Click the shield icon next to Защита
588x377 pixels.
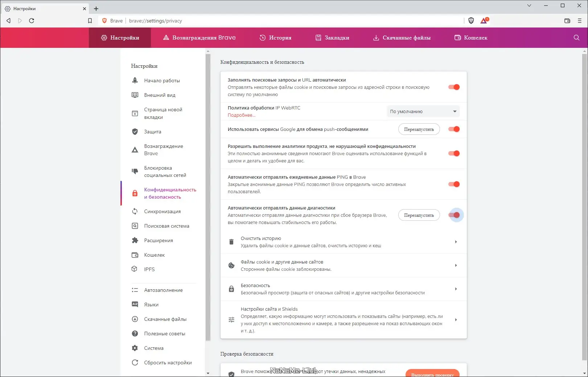(x=135, y=132)
